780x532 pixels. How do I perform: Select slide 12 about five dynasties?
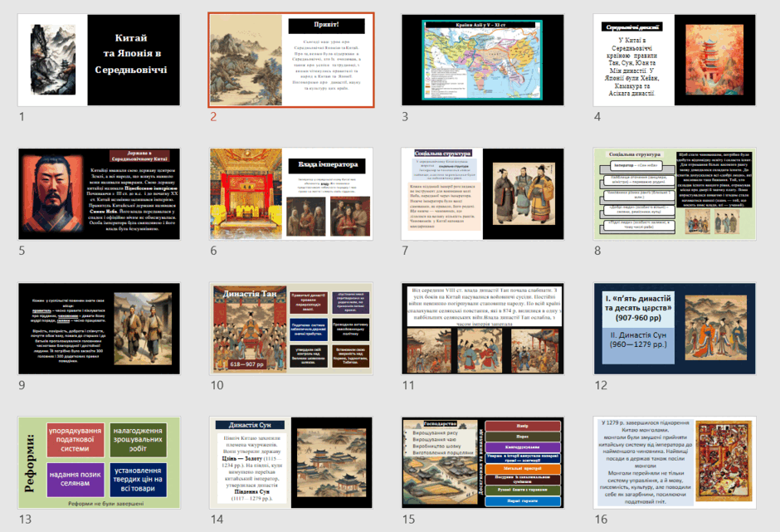click(x=675, y=329)
